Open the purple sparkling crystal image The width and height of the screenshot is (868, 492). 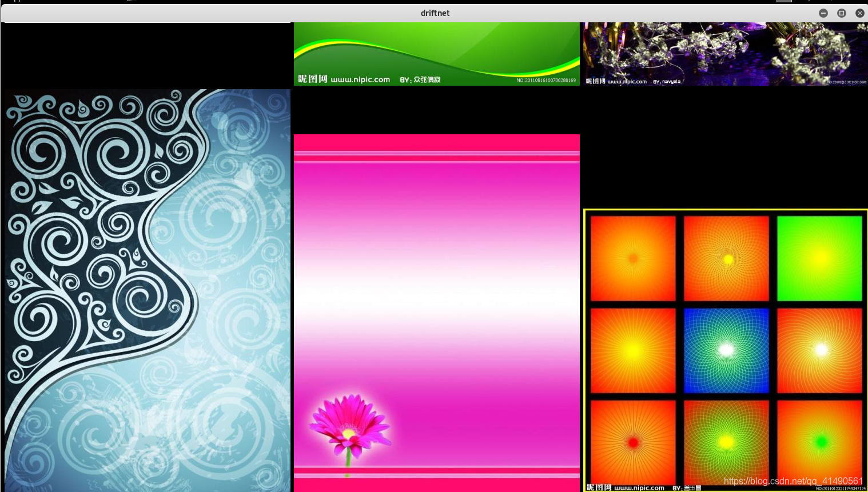[726, 54]
